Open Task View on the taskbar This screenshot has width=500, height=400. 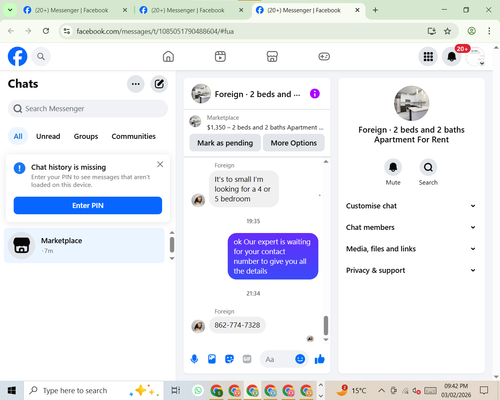(x=175, y=390)
